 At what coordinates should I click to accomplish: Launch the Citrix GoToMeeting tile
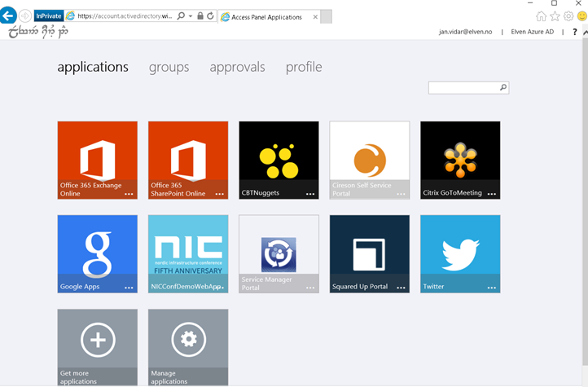(x=460, y=161)
